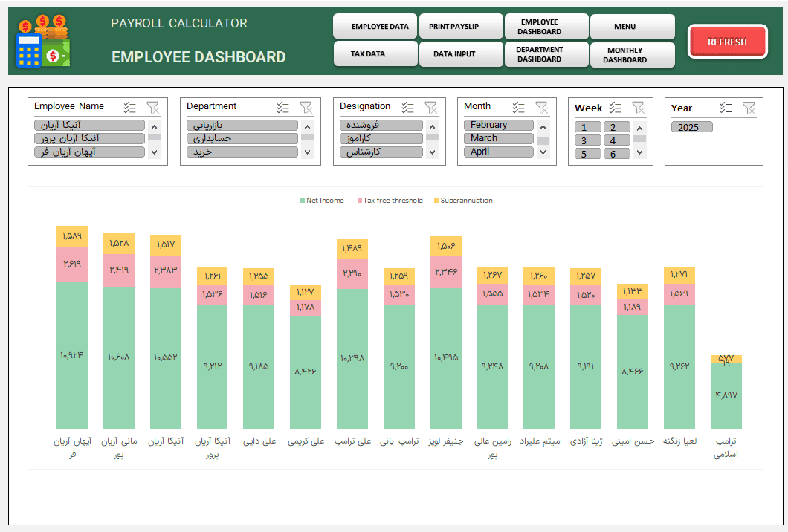788x532 pixels.
Task: Go to EMPLOYEE DASHBOARD
Action: (x=546, y=26)
